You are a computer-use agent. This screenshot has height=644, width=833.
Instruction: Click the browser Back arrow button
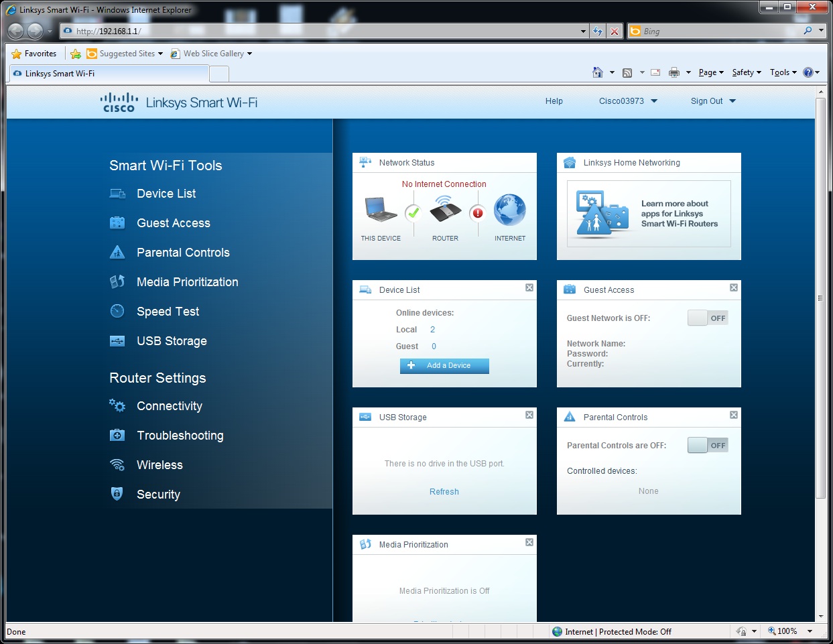[x=16, y=31]
